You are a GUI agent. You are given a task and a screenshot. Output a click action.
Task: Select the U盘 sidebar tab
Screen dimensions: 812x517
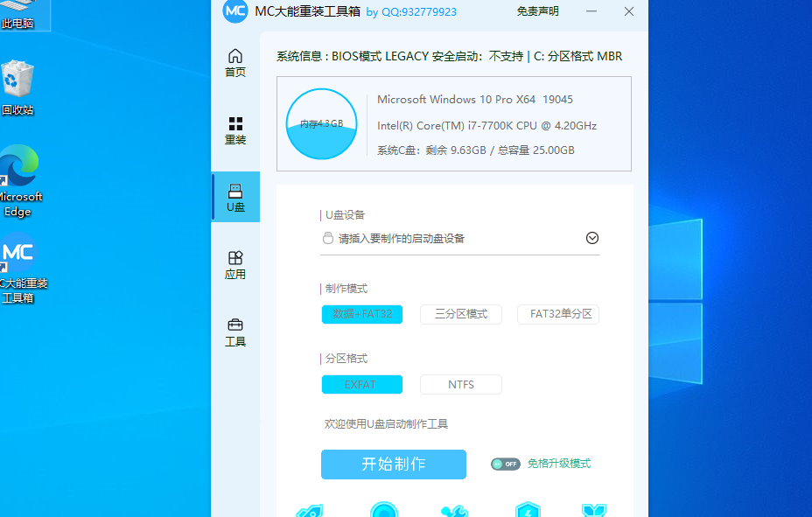point(235,197)
